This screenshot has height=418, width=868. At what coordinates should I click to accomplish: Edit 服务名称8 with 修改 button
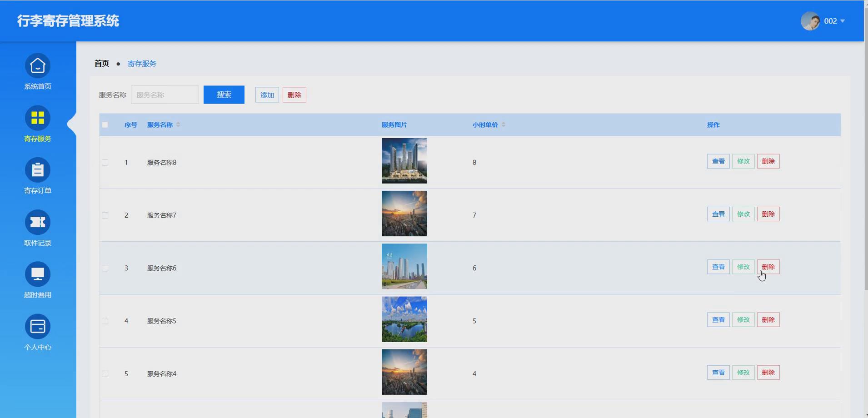tap(743, 161)
